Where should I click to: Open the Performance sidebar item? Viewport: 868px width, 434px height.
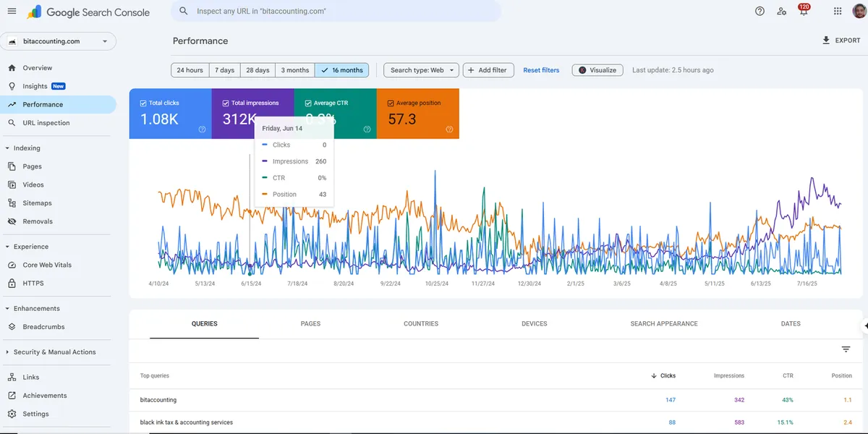58,105
